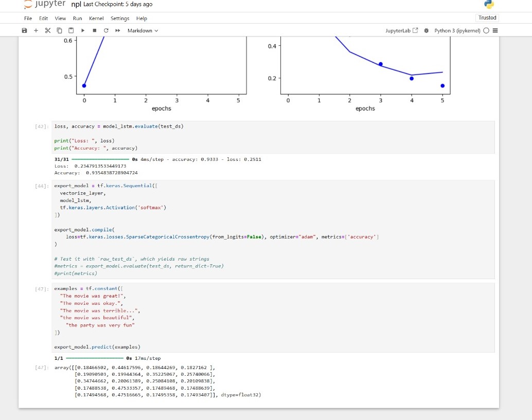Viewport: 532px width, 420px height.
Task: Cut selected cell with scissors icon
Action: pyautogui.click(x=47, y=31)
